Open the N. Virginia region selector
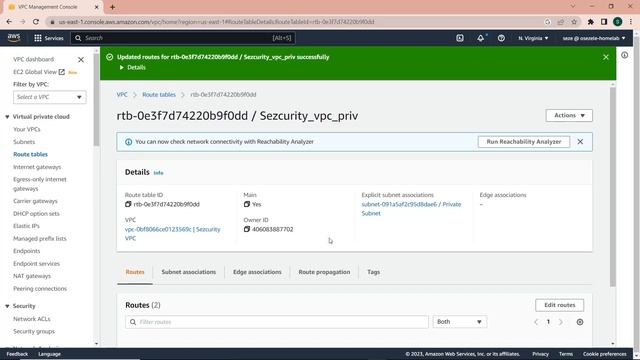Viewport: 640px width, 360px height. click(533, 38)
